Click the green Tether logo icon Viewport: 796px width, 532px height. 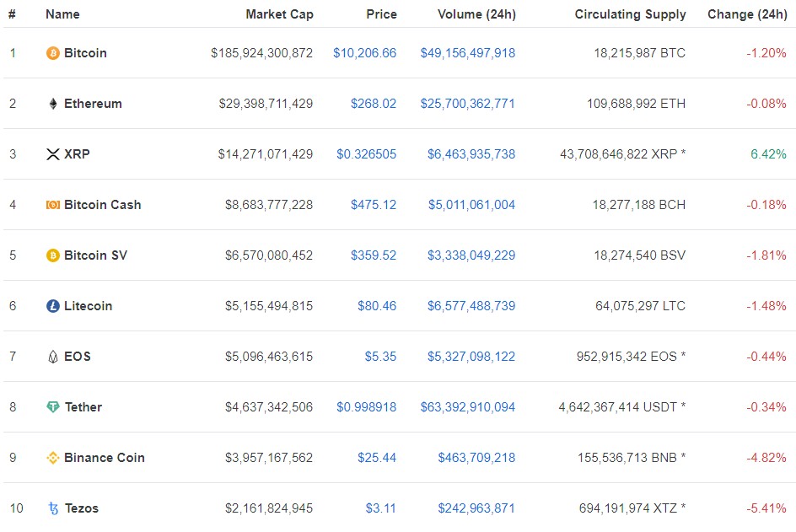[x=53, y=407]
